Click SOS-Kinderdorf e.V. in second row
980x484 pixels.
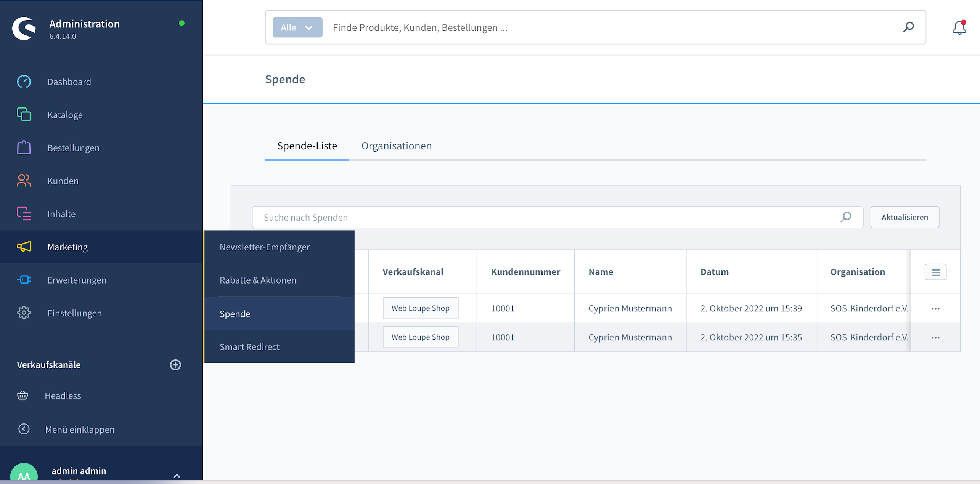tap(869, 337)
